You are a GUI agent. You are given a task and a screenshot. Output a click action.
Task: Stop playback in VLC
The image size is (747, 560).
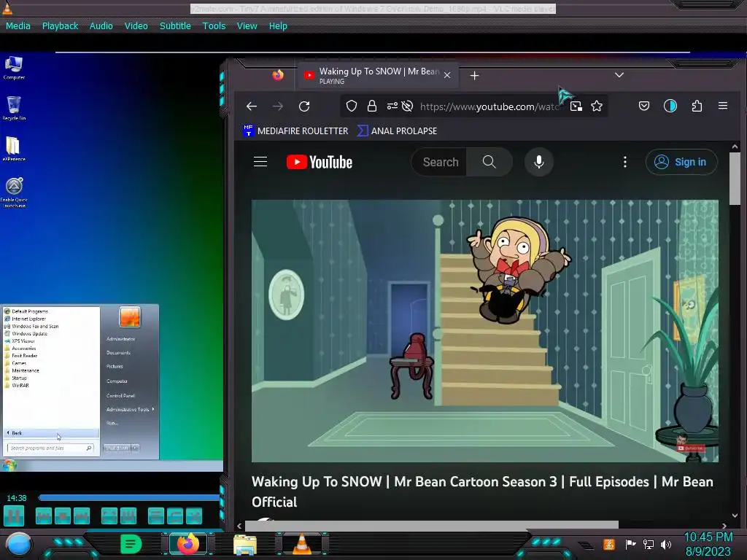63,516
